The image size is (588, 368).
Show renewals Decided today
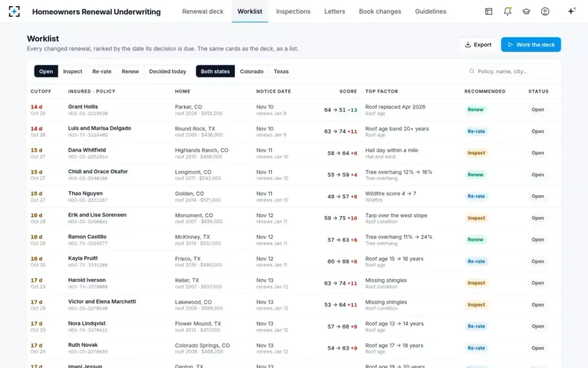[168, 71]
